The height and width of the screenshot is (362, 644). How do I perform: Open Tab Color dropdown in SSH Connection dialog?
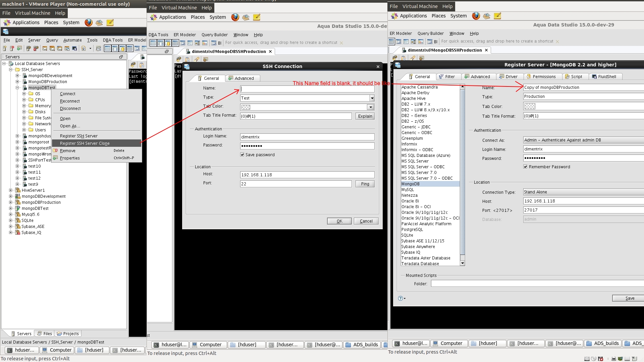(x=370, y=107)
